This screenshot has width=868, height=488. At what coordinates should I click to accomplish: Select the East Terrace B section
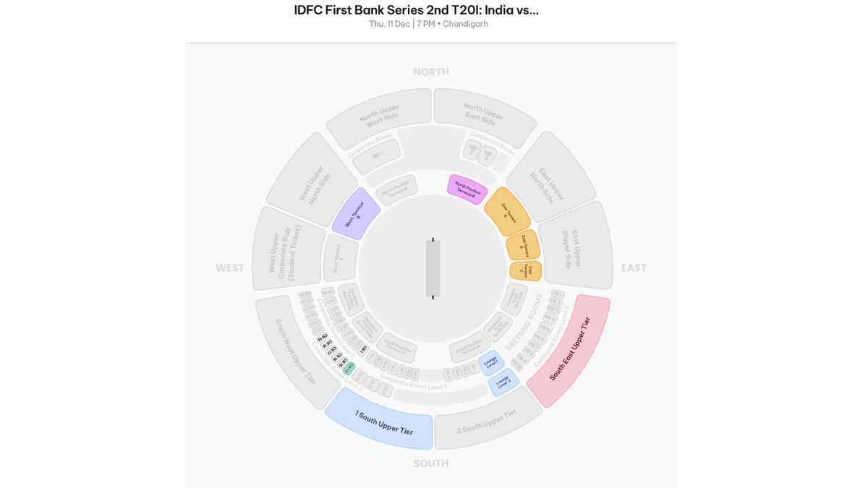[523, 245]
